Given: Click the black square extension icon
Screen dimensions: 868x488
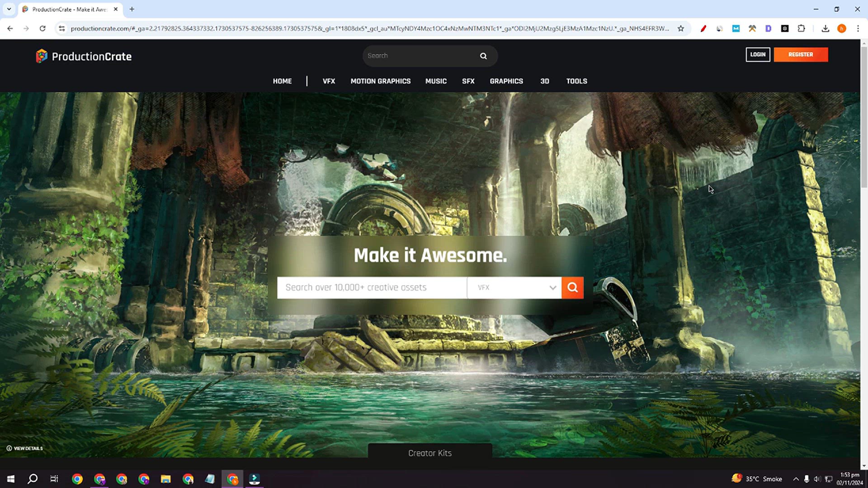Looking at the screenshot, I should pyautogui.click(x=785, y=28).
